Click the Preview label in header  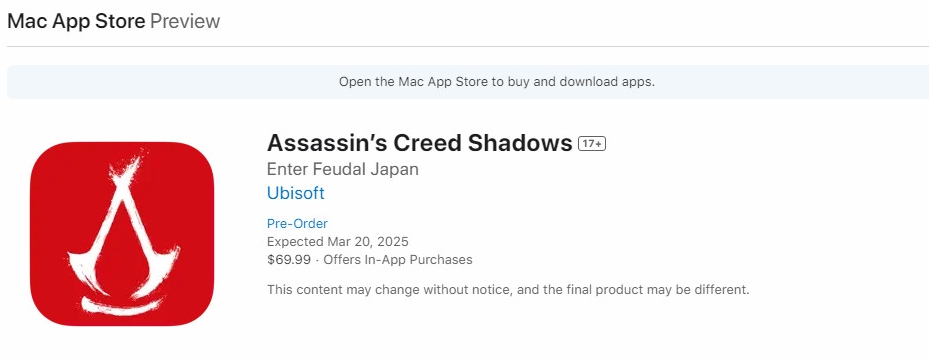[185, 21]
